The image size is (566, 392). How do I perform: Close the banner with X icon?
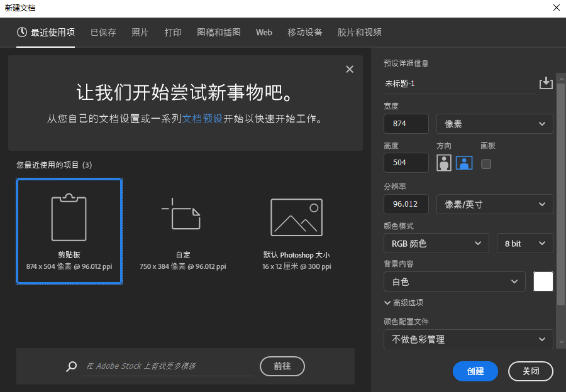pos(350,69)
